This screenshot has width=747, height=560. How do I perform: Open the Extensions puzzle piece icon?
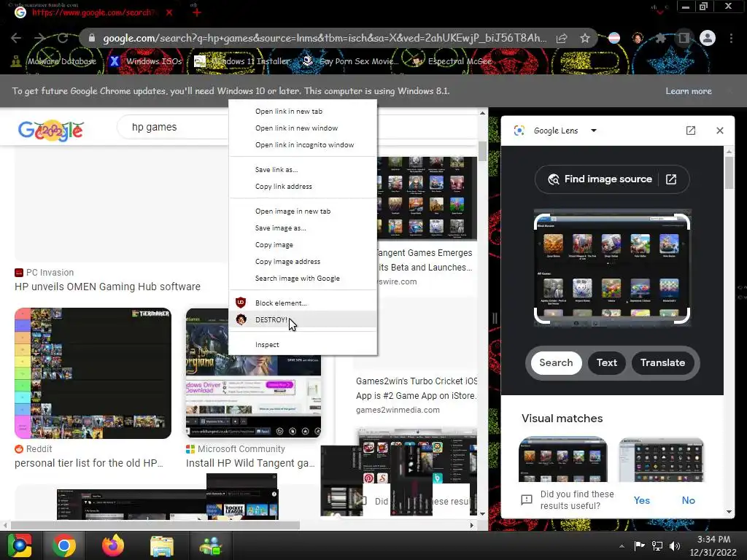point(660,38)
